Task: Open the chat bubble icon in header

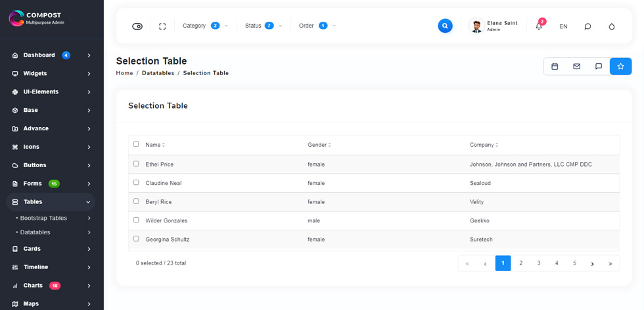Action: 587,26
